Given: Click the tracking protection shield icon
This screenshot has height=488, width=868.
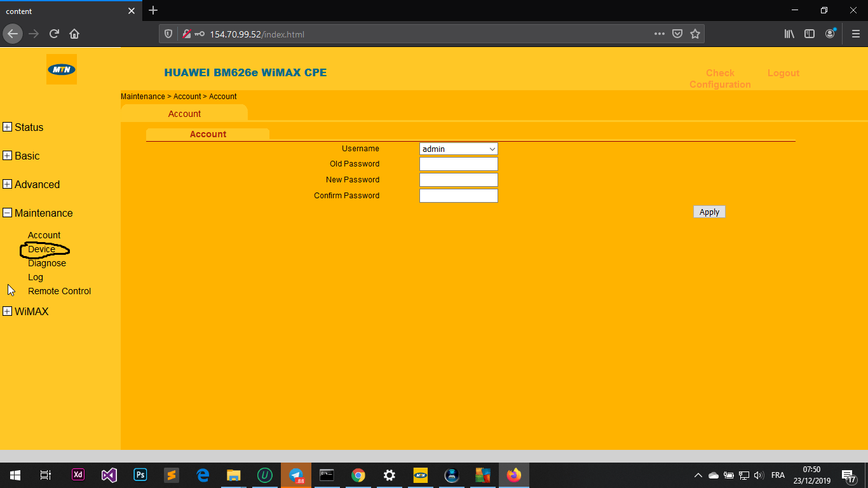Looking at the screenshot, I should pyautogui.click(x=168, y=34).
